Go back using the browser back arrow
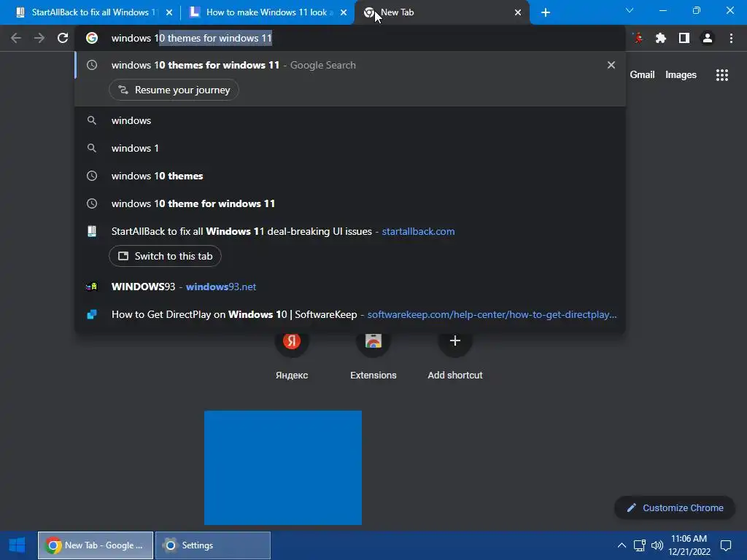747x560 pixels. 16,38
